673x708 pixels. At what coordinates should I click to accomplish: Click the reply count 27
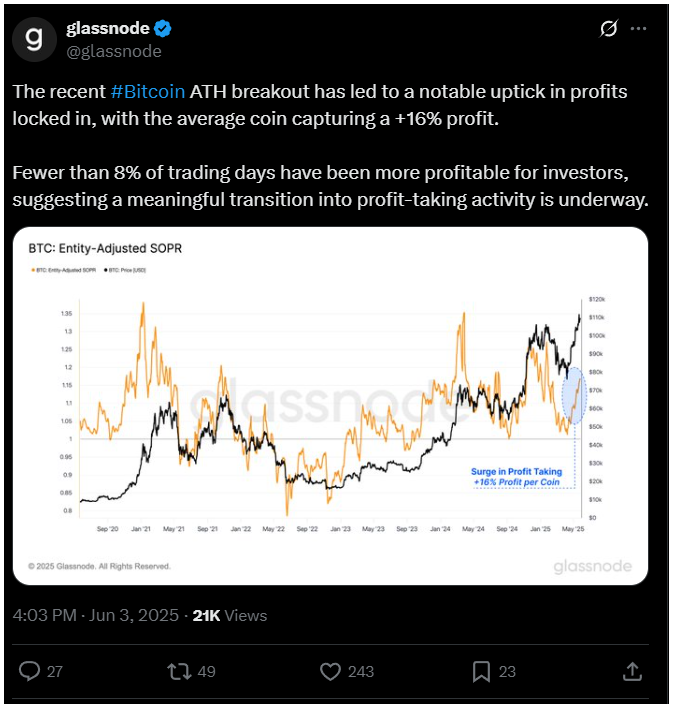[55, 671]
